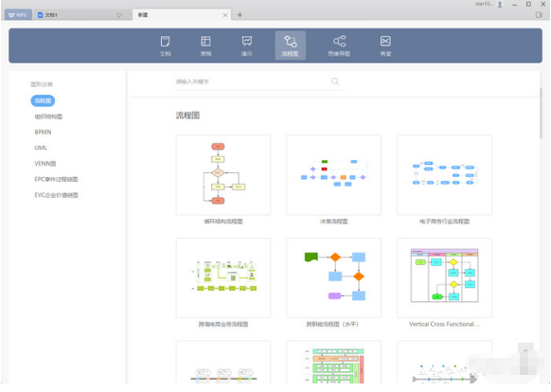Select the 流程图 flowchart icon in toolbar
The height and width of the screenshot is (392, 551).
pyautogui.click(x=290, y=45)
